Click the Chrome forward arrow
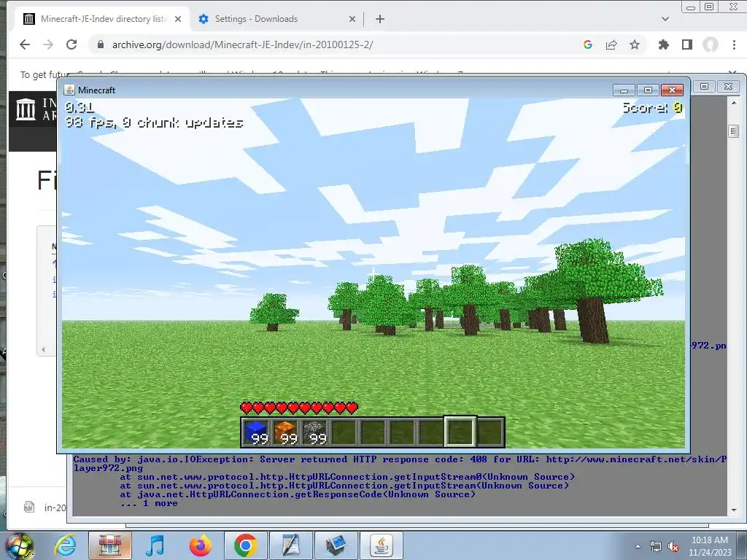747x560 pixels. [48, 44]
